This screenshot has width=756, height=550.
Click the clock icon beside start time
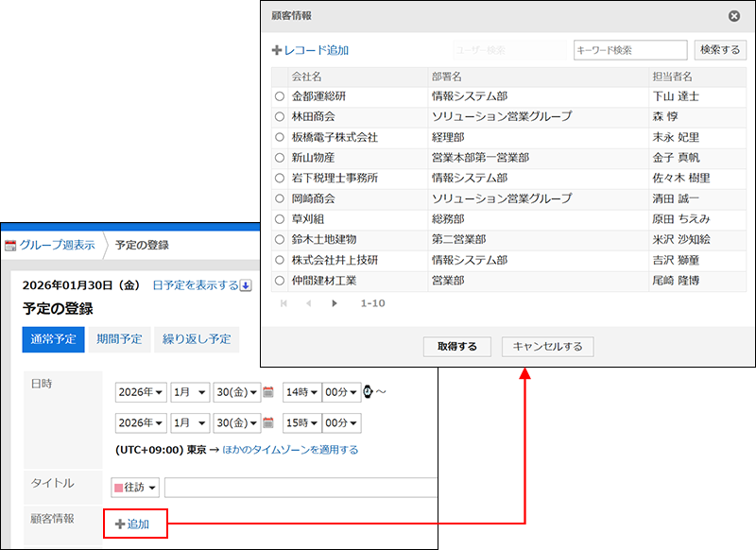pos(368,392)
